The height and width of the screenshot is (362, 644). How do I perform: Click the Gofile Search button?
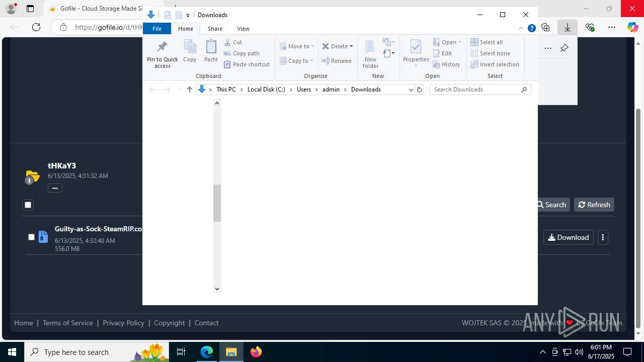tap(551, 205)
